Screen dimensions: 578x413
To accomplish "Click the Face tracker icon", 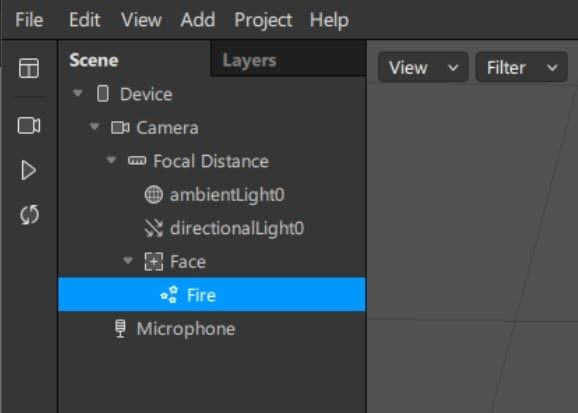I will [153, 261].
